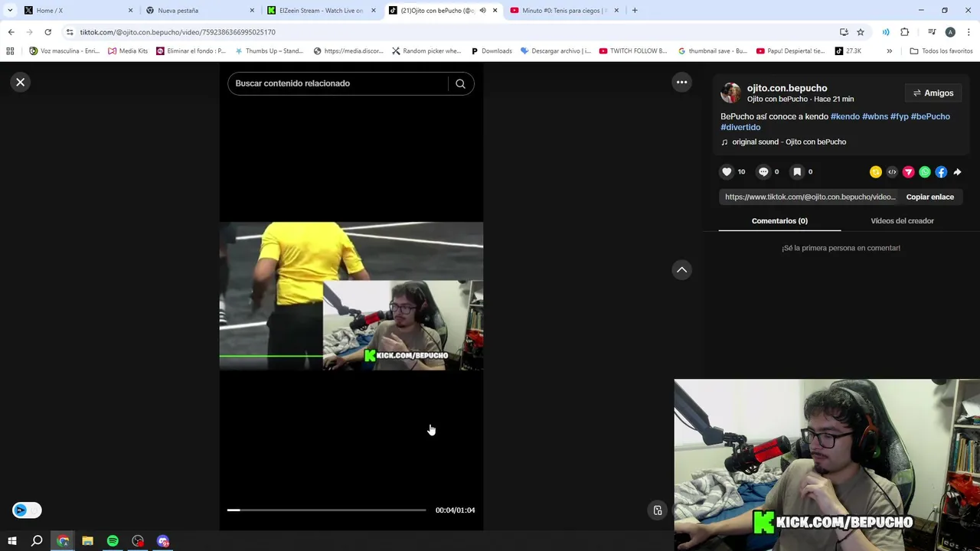The width and height of the screenshot is (980, 551).
Task: Click the video progress bar
Action: [x=327, y=510]
